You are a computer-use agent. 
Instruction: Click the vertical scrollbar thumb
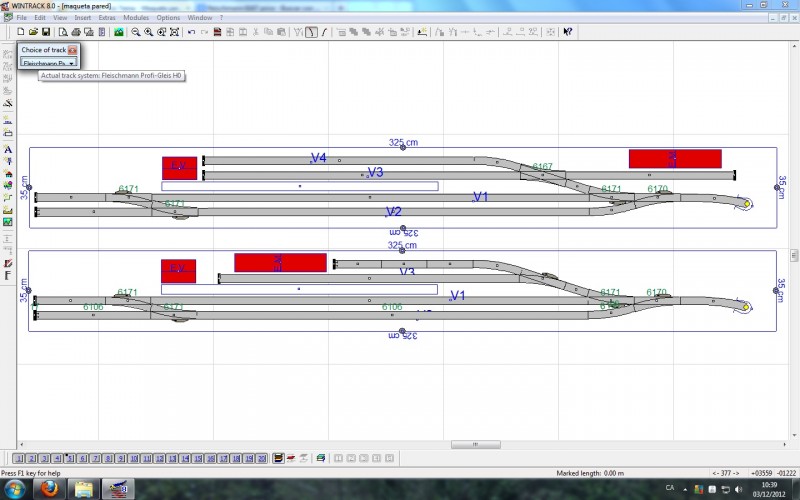point(794,254)
